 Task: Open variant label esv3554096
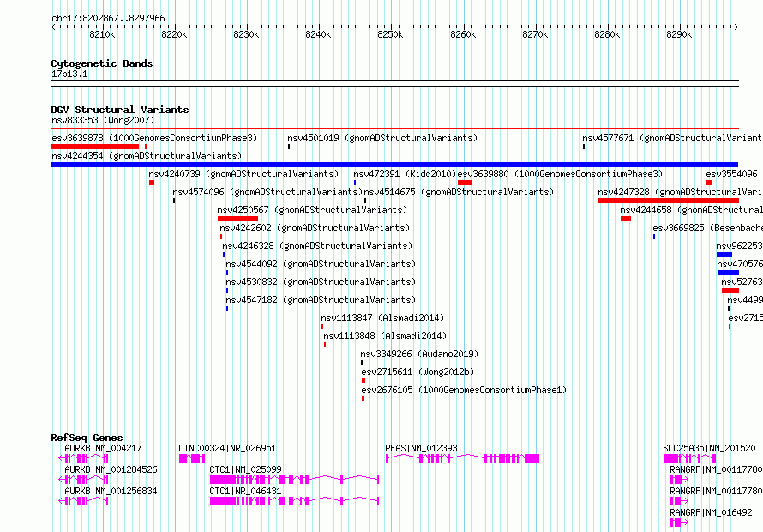[731, 174]
